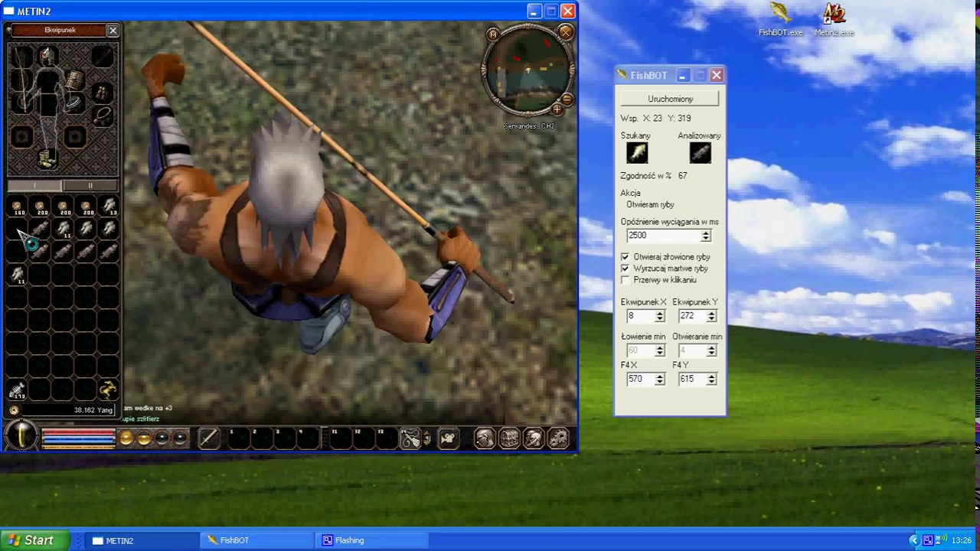This screenshot has height=551, width=980.
Task: Switch to inventory page I tab
Action: (34, 186)
